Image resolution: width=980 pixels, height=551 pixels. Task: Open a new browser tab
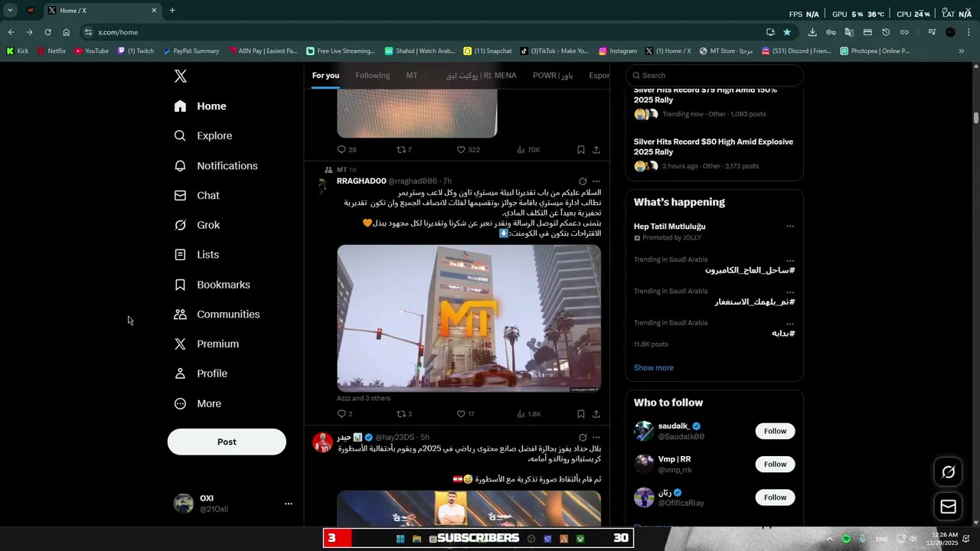pos(172,11)
